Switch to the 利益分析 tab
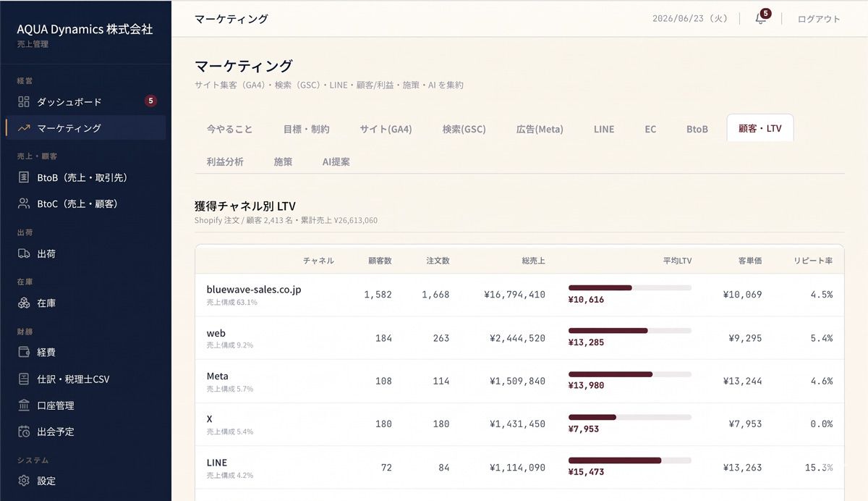Screen dimensions: 868x501 coord(225,161)
